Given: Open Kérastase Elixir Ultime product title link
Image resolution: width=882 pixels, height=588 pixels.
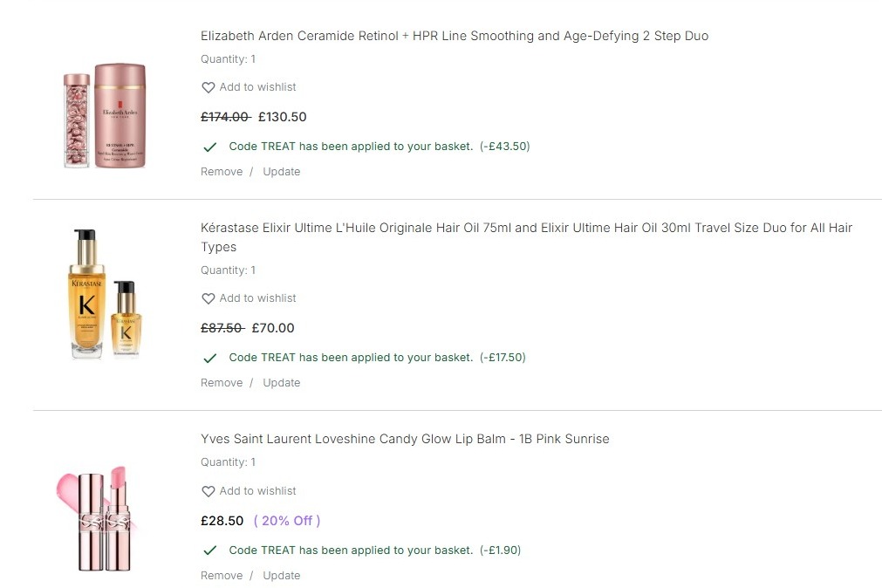Looking at the screenshot, I should pos(525,229).
